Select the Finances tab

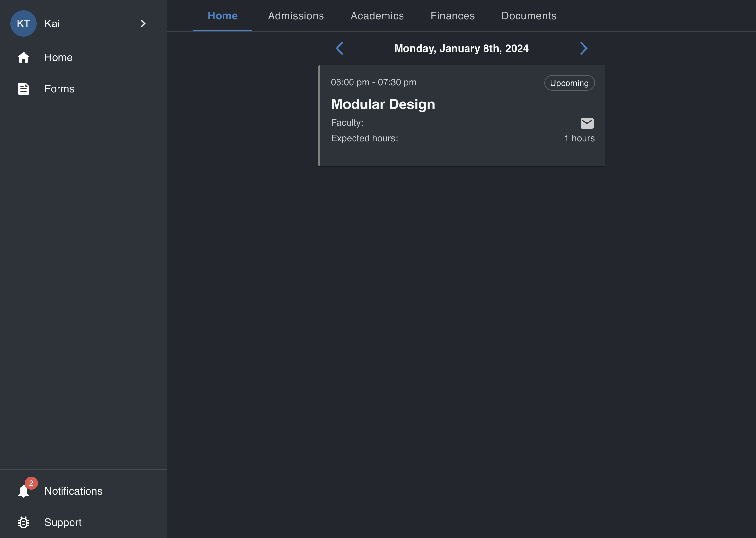click(x=452, y=16)
